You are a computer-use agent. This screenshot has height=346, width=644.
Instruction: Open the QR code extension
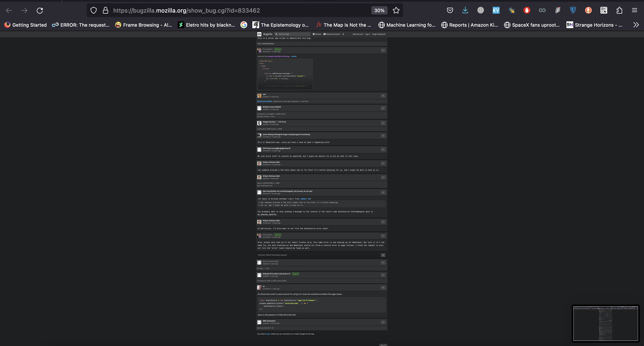coord(604,10)
